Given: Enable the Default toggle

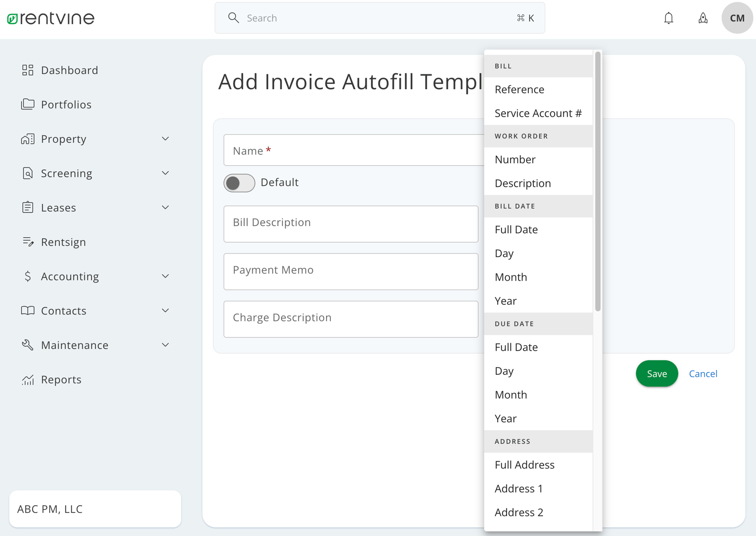Looking at the screenshot, I should (239, 182).
